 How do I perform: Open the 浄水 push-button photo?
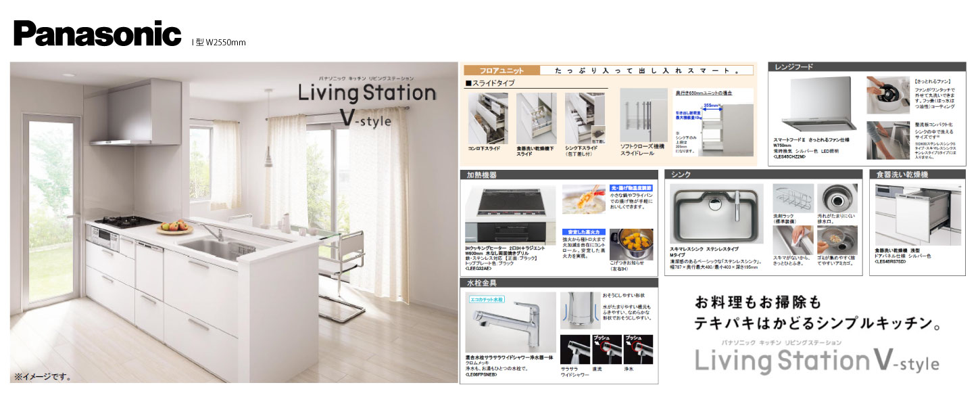tap(639, 348)
